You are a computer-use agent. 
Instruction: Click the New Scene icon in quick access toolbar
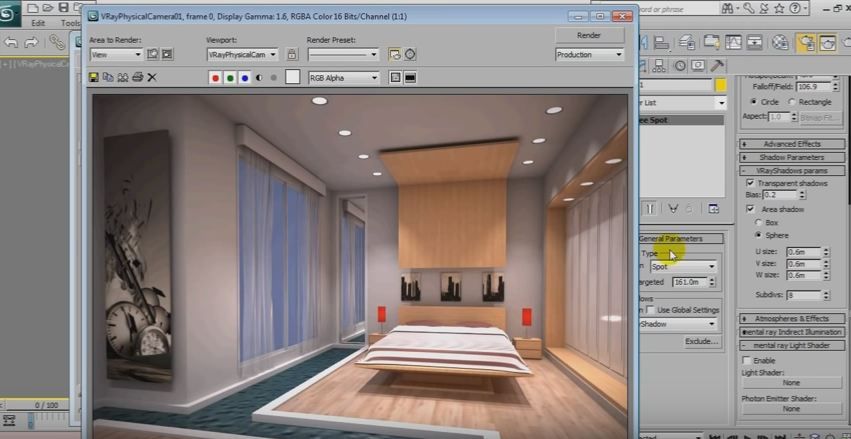pos(33,8)
